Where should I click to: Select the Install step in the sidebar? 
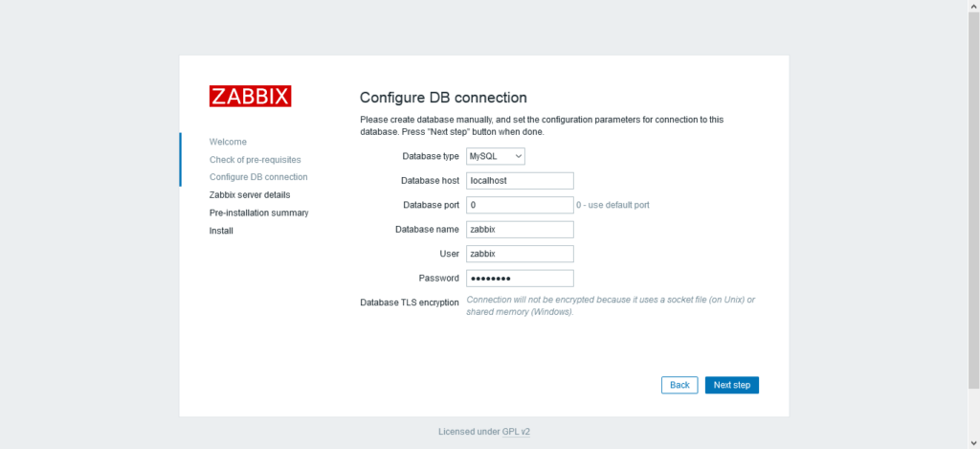[221, 231]
